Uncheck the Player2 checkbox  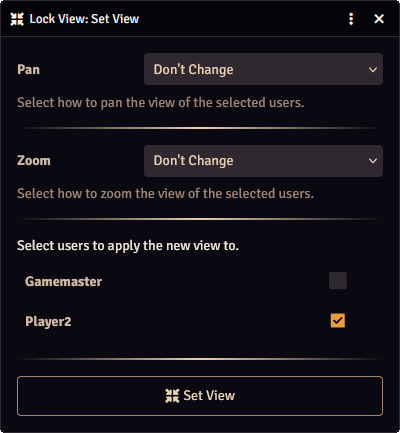coord(338,321)
